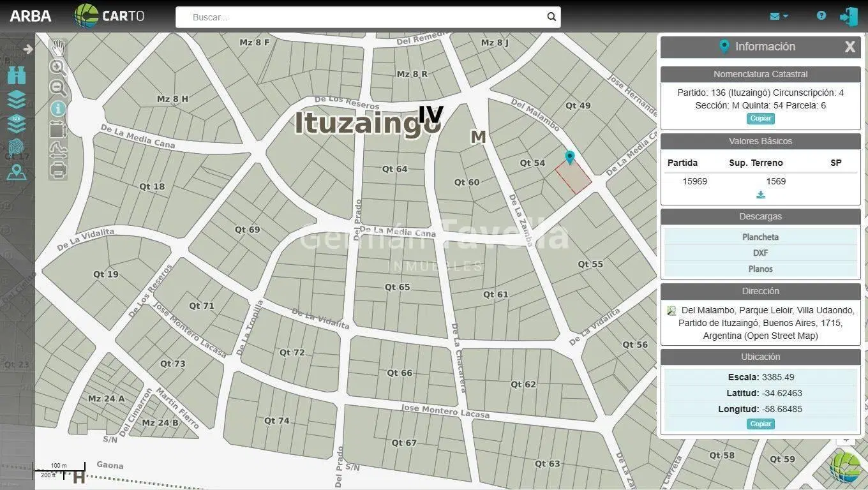Click the Qt 74 block label

click(277, 420)
